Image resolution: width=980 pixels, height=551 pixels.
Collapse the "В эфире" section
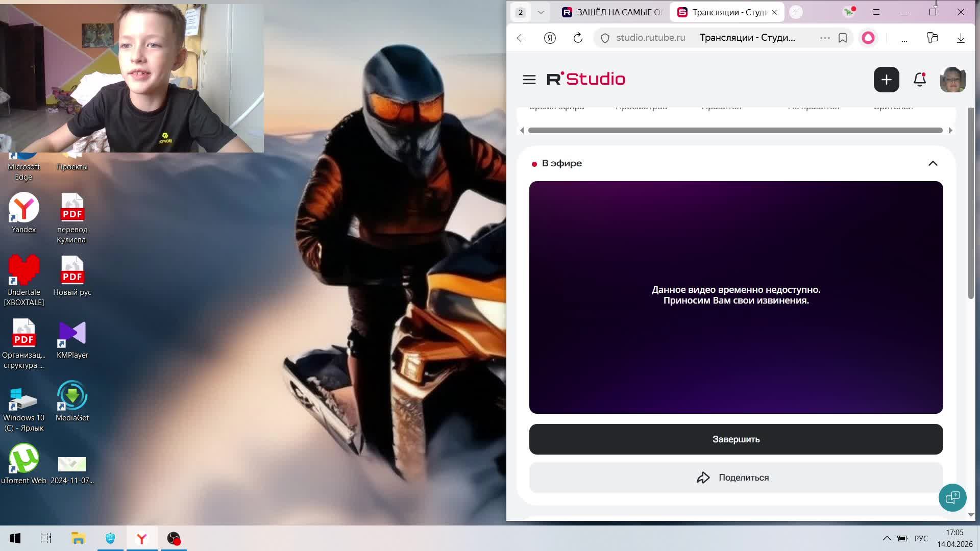pyautogui.click(x=933, y=163)
